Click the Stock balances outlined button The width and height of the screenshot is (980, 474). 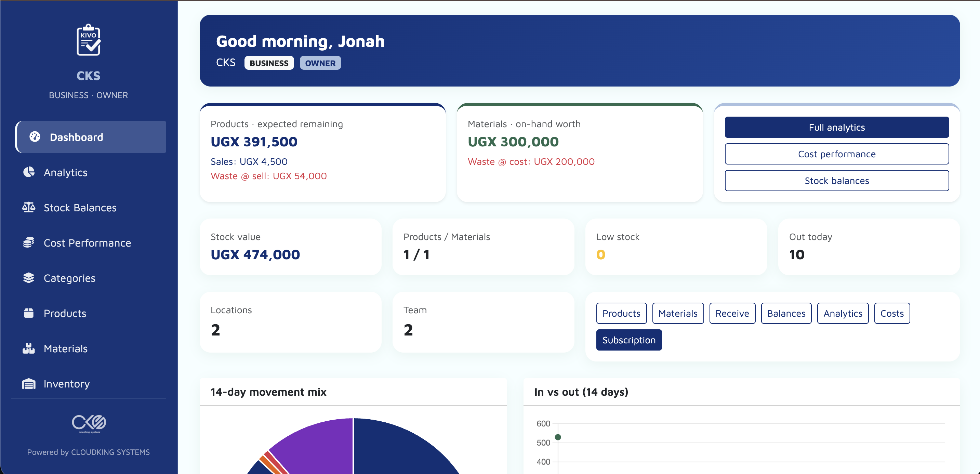point(837,180)
